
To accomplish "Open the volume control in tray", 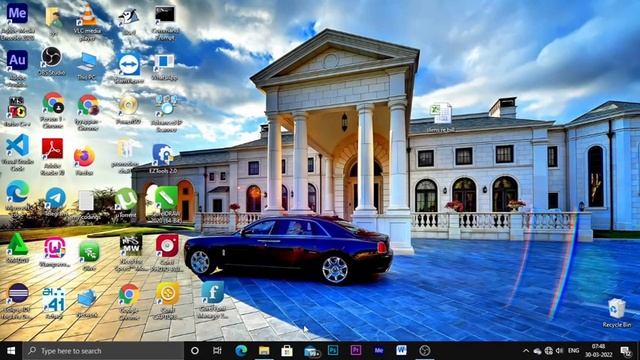I will pos(560,351).
